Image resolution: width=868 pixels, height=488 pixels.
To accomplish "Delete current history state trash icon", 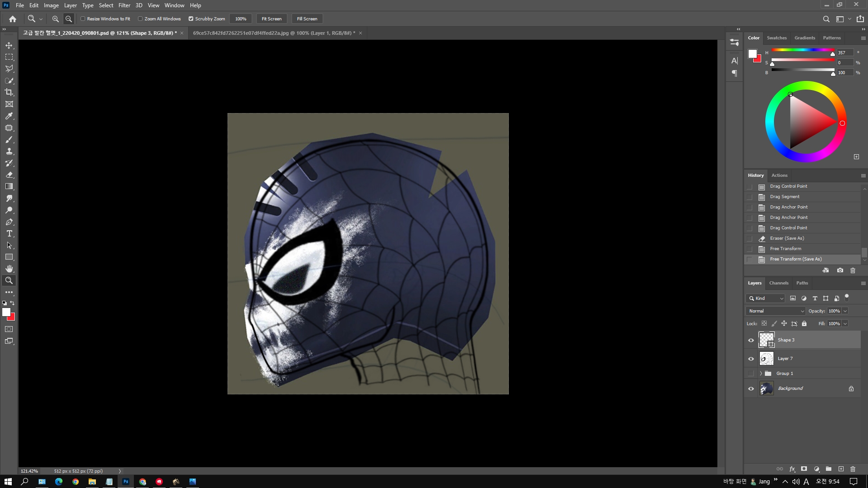I will coord(853,270).
